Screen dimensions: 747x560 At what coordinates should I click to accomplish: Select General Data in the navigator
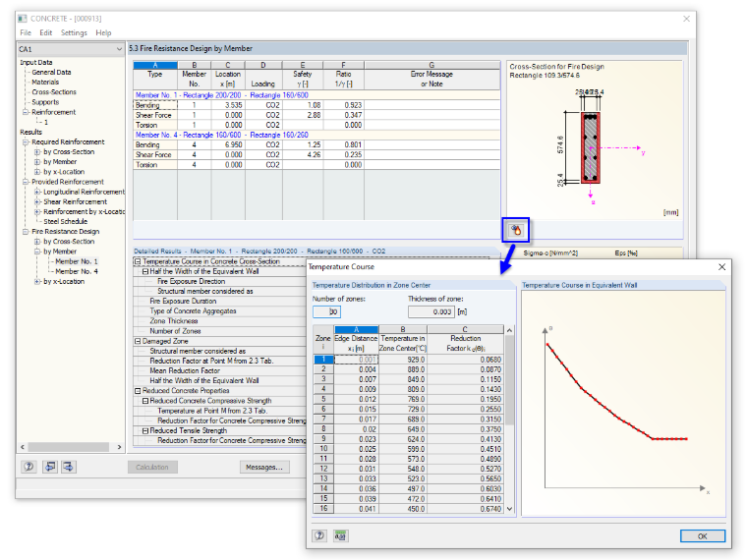click(51, 73)
